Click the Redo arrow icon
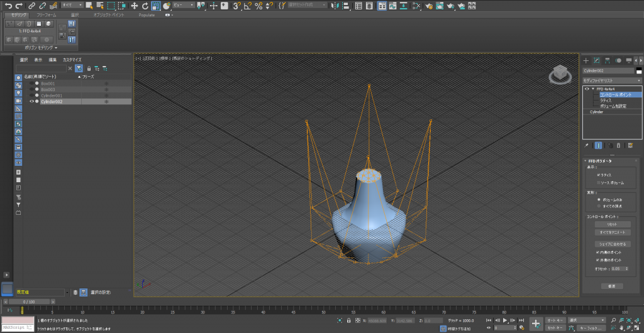The height and width of the screenshot is (333, 644). (19, 6)
